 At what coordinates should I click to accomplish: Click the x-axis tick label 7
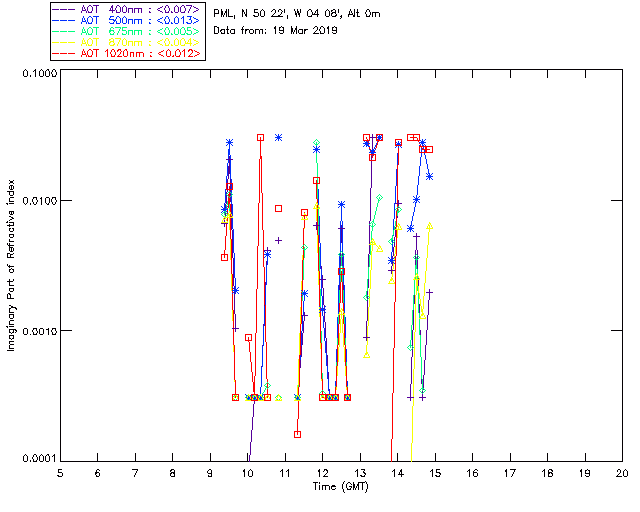[135, 473]
